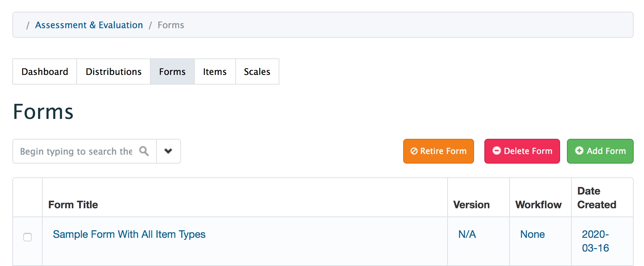Screen dimensions: 644x266
Task: Click the Form Title column header
Action: pos(73,205)
